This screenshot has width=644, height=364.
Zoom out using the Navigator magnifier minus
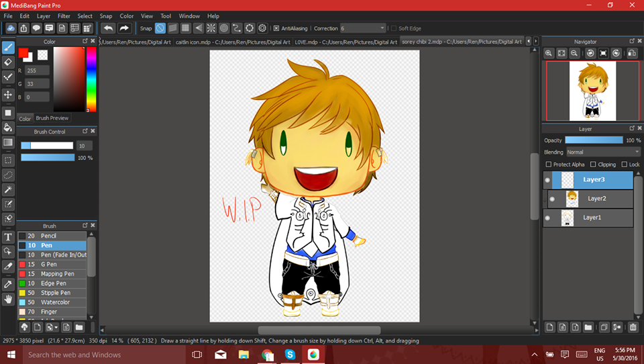[x=574, y=53]
